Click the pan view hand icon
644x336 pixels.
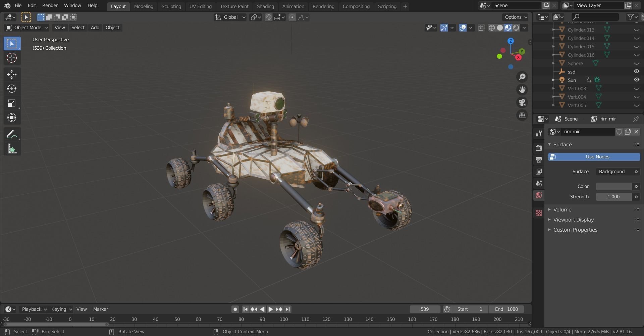[522, 90]
